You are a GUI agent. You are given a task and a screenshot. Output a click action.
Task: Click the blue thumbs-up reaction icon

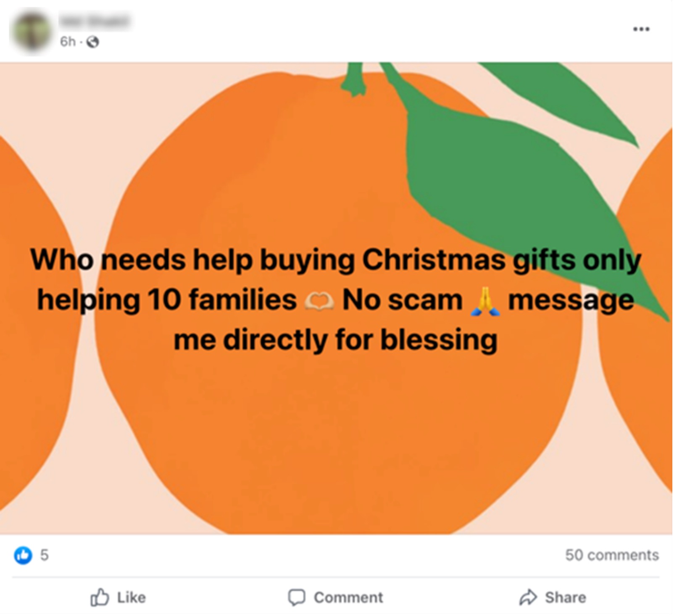coord(23,555)
